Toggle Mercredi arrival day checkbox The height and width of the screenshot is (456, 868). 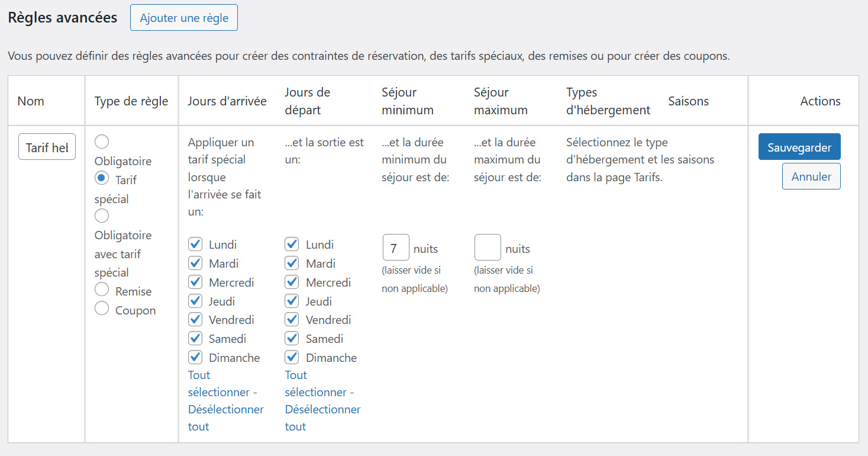coord(196,282)
